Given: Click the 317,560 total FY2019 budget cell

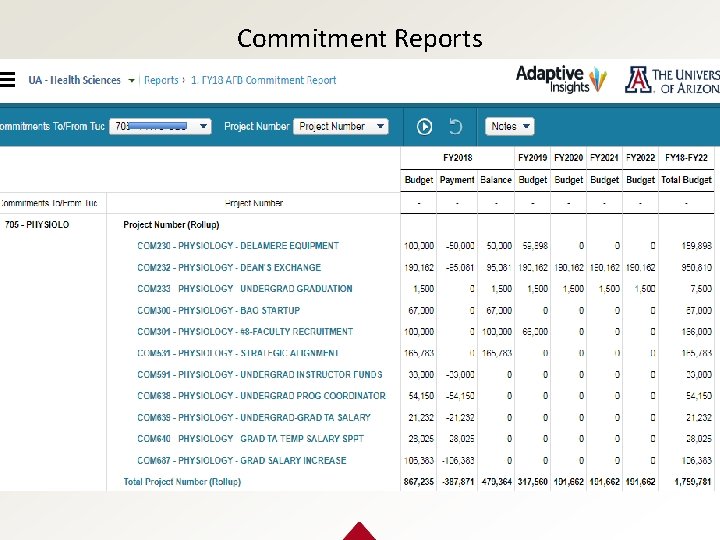Looking at the screenshot, I should click(533, 482).
